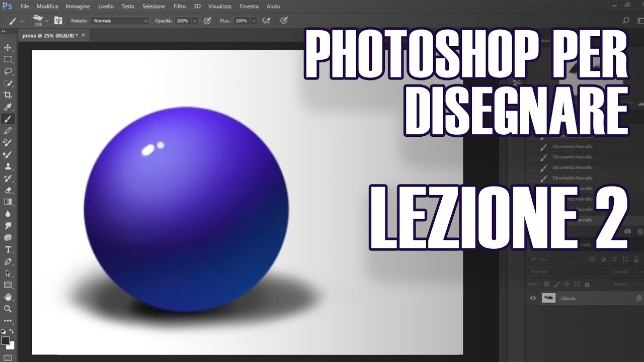Reset default foreground and background colors
644x362 pixels.
pos(3,331)
